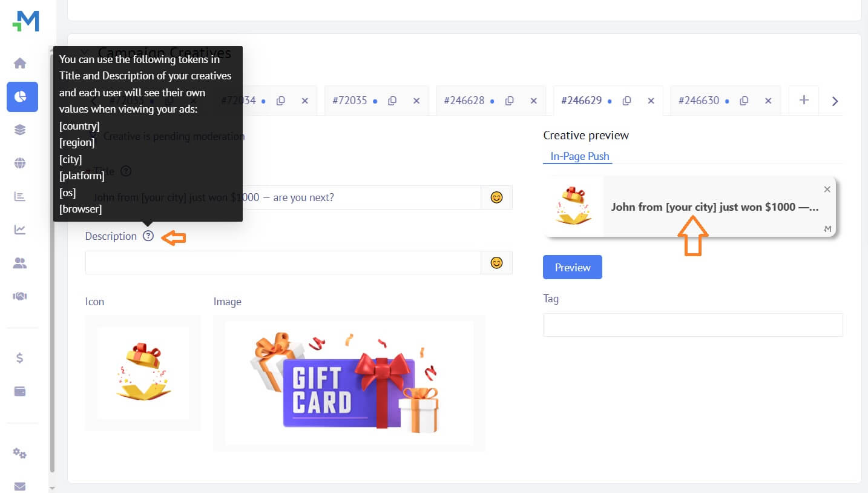Image resolution: width=868 pixels, height=493 pixels.
Task: Open the handshake sidebar icon
Action: click(x=20, y=296)
